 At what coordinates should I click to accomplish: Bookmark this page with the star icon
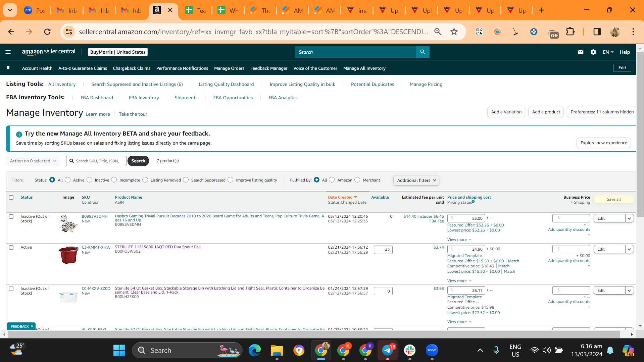tap(454, 32)
